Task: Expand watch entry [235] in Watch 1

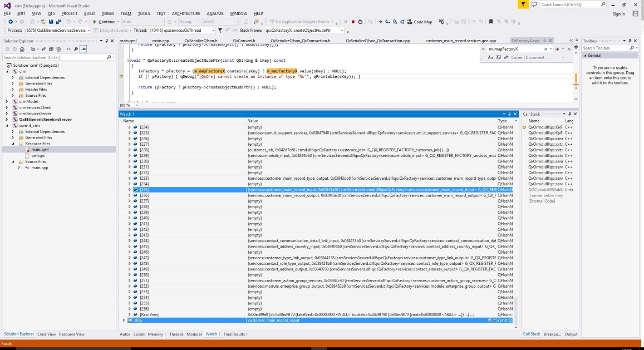Action: pyautogui.click(x=130, y=190)
